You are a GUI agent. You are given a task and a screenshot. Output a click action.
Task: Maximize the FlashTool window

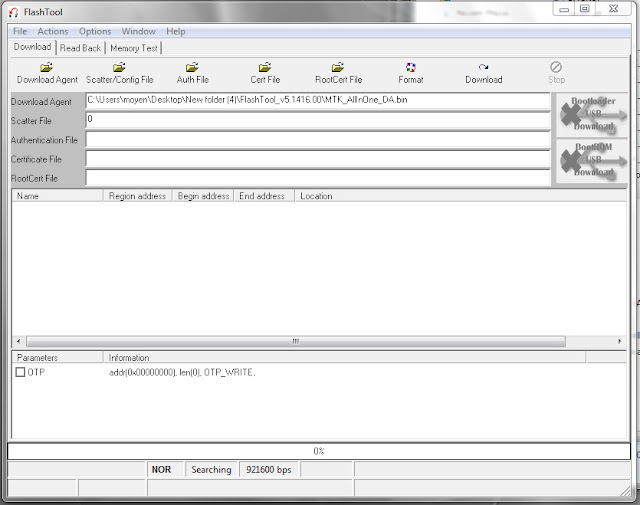(585, 9)
